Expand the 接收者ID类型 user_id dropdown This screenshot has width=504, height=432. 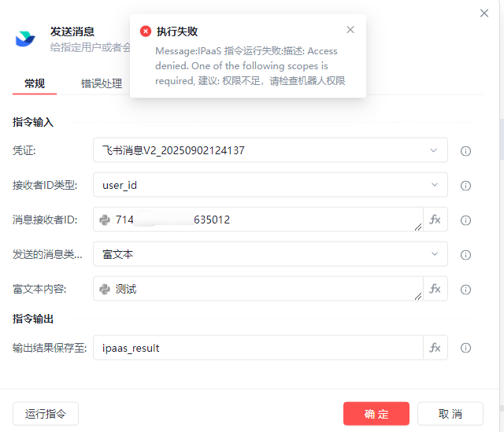tap(435, 185)
